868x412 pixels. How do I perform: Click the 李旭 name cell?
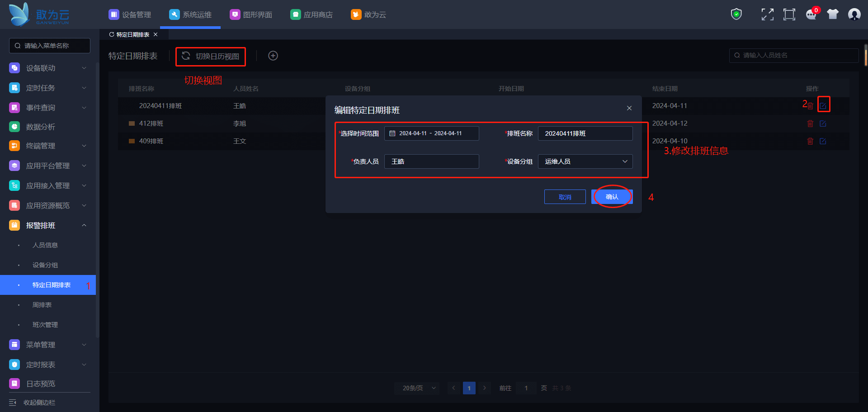[x=240, y=123]
